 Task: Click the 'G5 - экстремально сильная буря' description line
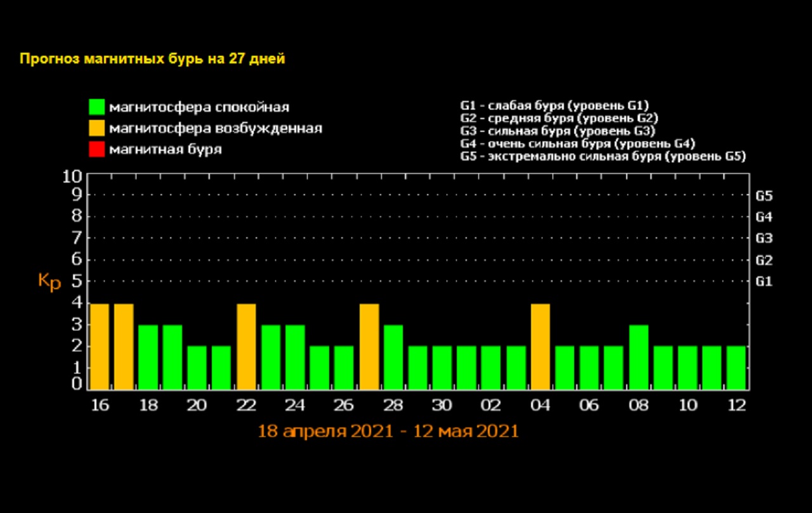[603, 157]
